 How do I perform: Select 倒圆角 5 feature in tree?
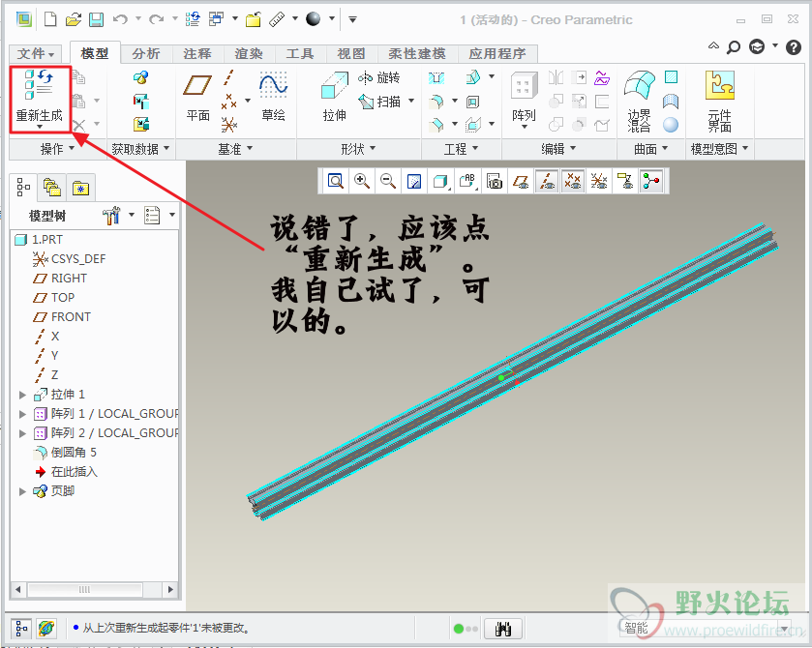click(65, 453)
